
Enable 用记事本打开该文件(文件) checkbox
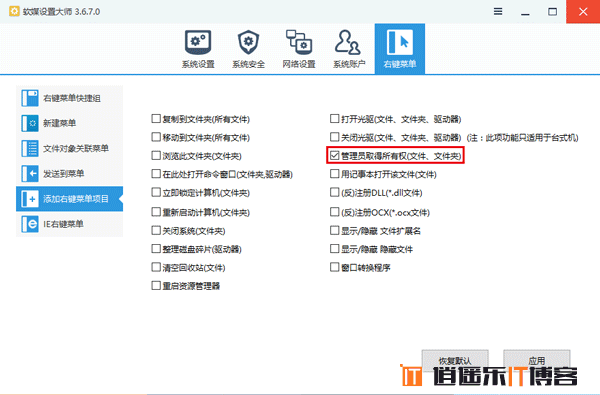point(334,174)
